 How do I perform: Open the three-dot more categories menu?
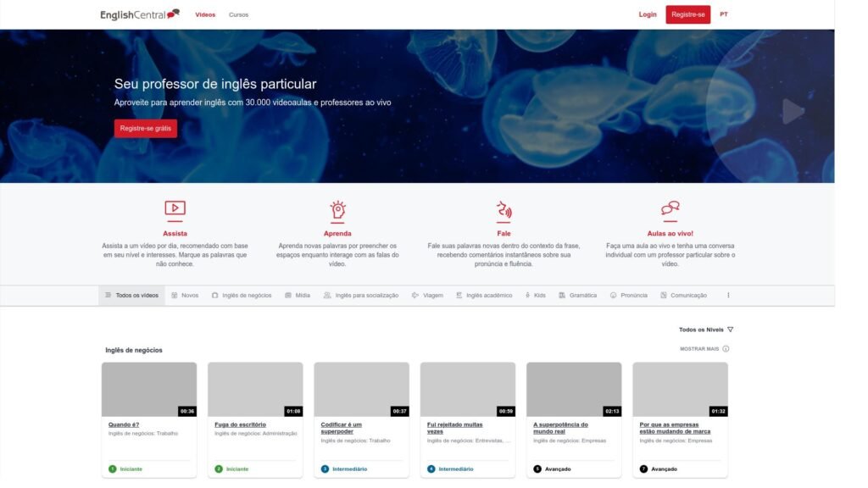728,296
